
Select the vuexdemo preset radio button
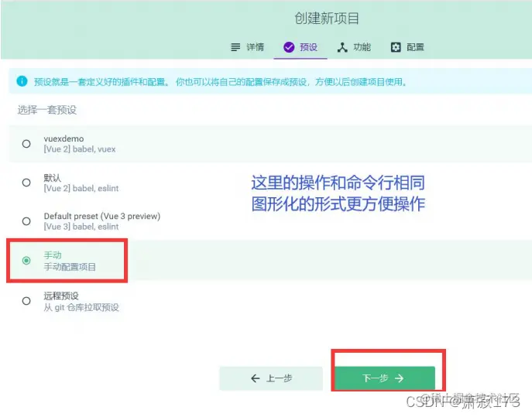26,144
